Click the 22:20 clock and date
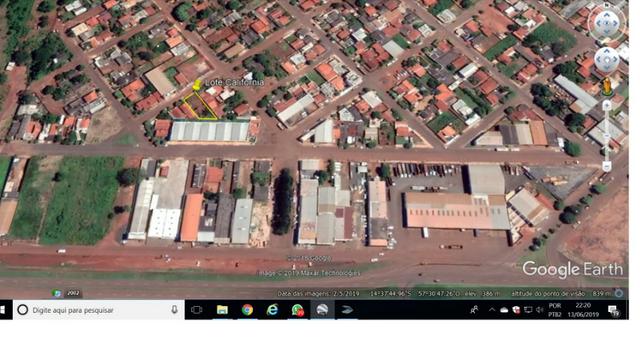 (583, 310)
